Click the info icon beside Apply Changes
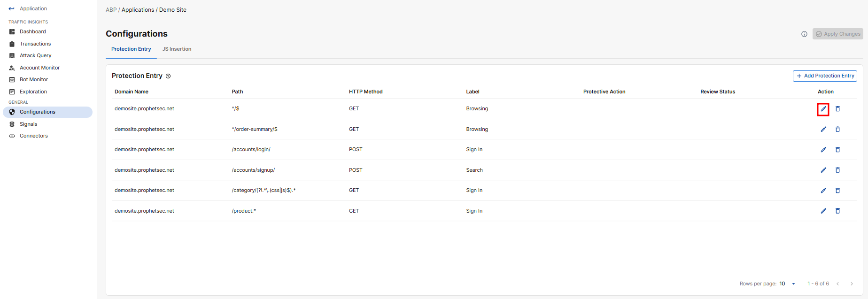868x299 pixels. click(x=804, y=34)
